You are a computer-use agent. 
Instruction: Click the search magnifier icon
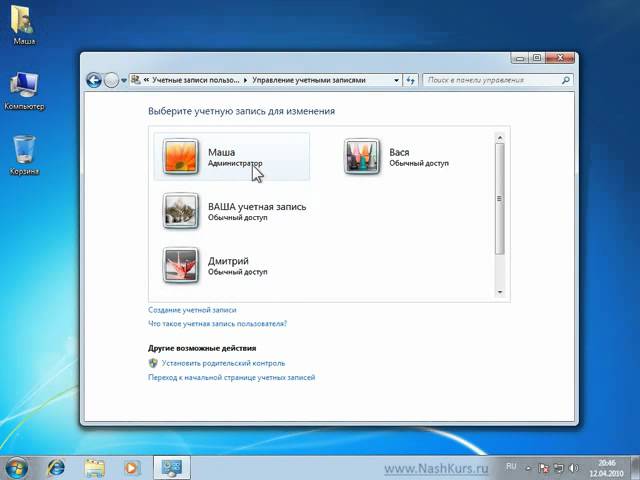coord(566,80)
